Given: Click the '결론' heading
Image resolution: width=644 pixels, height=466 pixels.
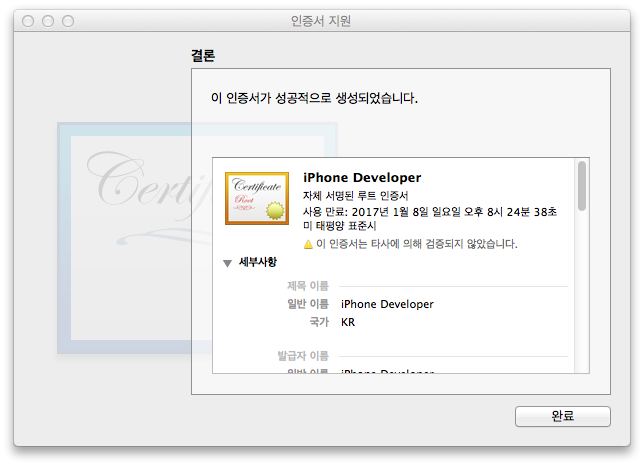Looking at the screenshot, I should point(203,55).
